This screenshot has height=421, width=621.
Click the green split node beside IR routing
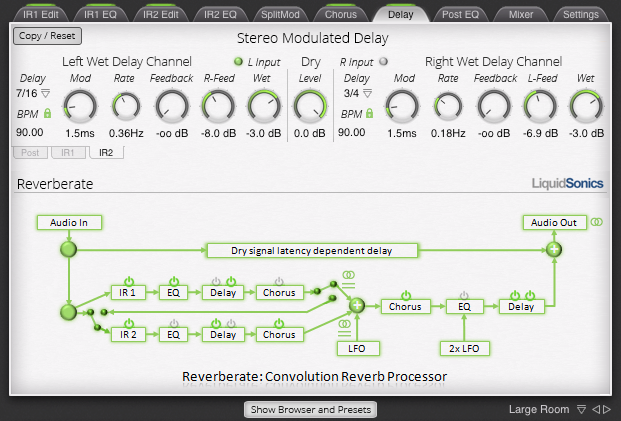pos(69,312)
